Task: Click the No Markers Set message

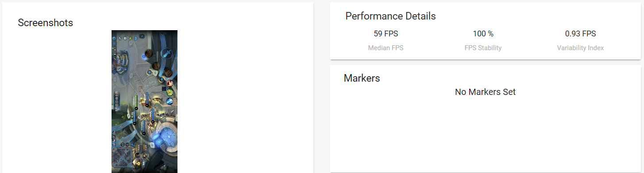Action: (x=485, y=92)
